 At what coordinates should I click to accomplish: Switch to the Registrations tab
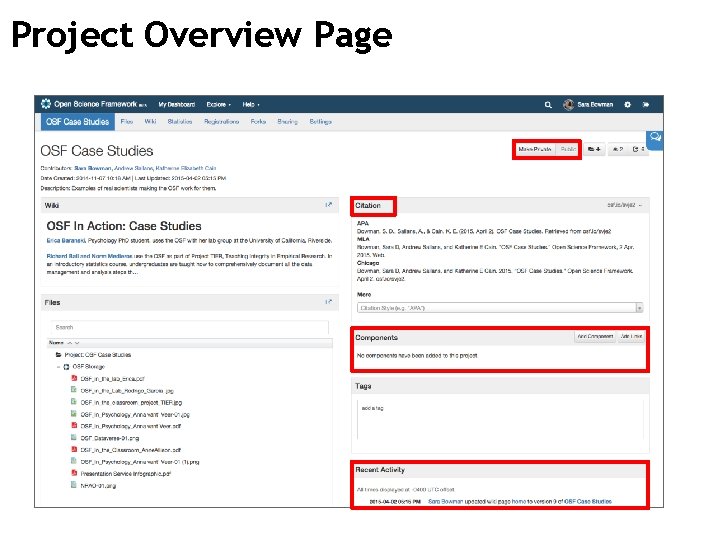(221, 122)
